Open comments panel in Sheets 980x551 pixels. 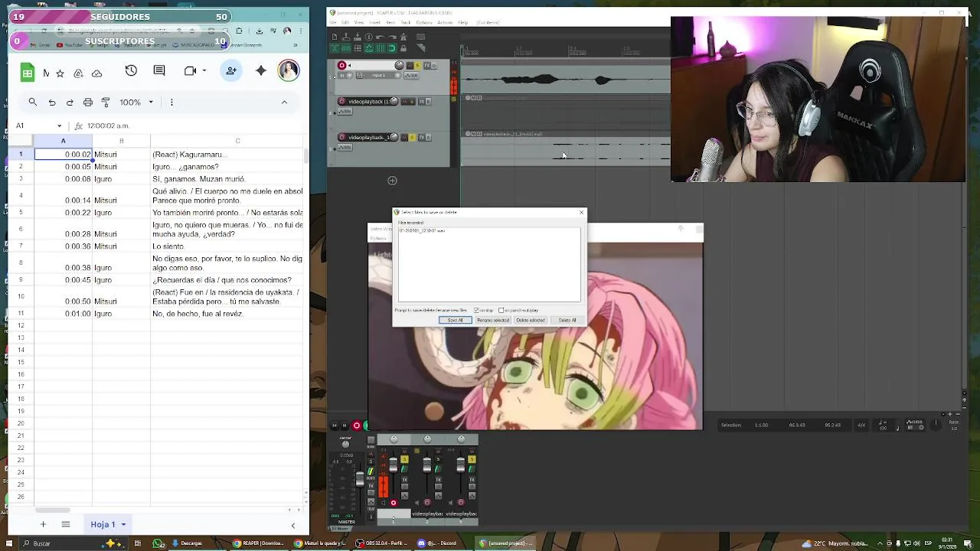(159, 70)
